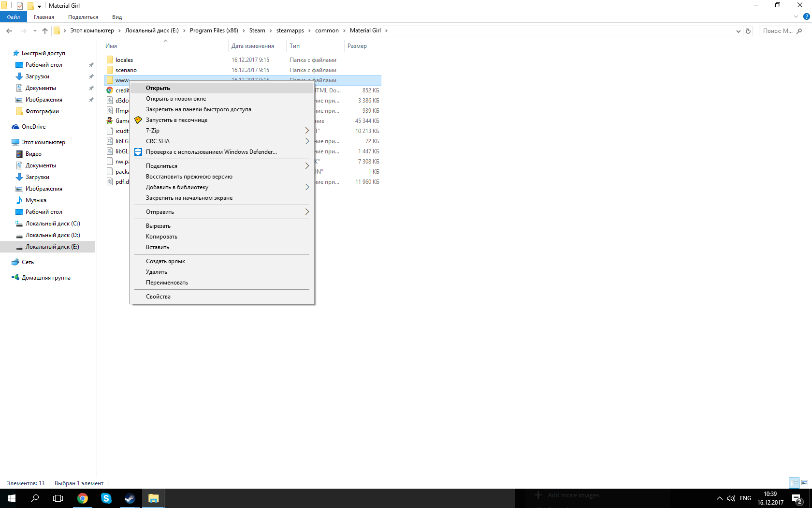
Task: Select Копировать from context menu
Action: click(222, 237)
